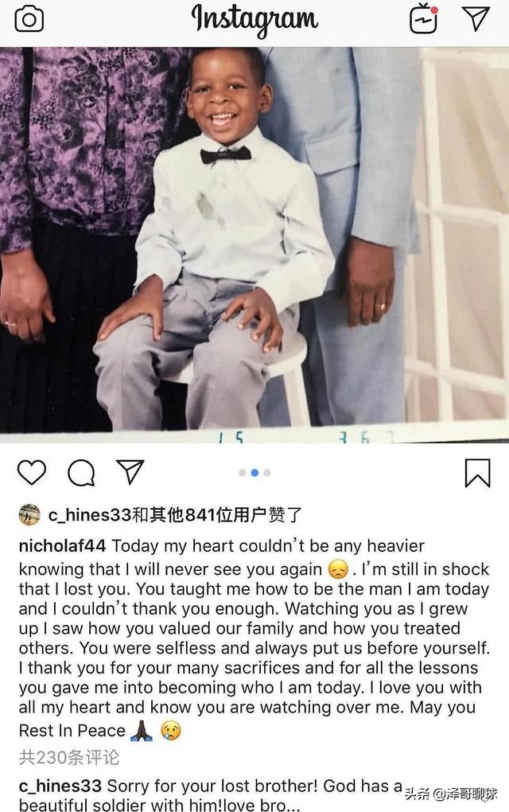This screenshot has height=812, width=509.
Task: Share the post via paper plane below photo
Action: coord(130,471)
